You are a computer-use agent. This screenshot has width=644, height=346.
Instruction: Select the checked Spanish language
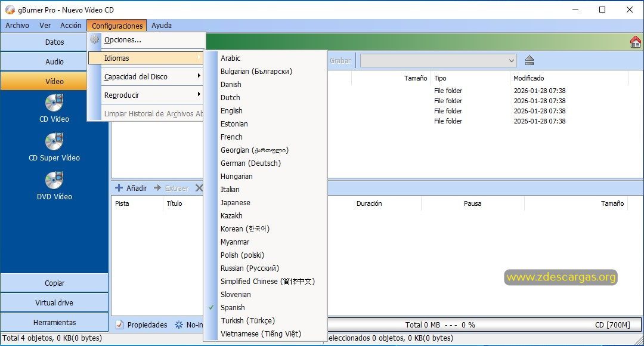point(265,307)
